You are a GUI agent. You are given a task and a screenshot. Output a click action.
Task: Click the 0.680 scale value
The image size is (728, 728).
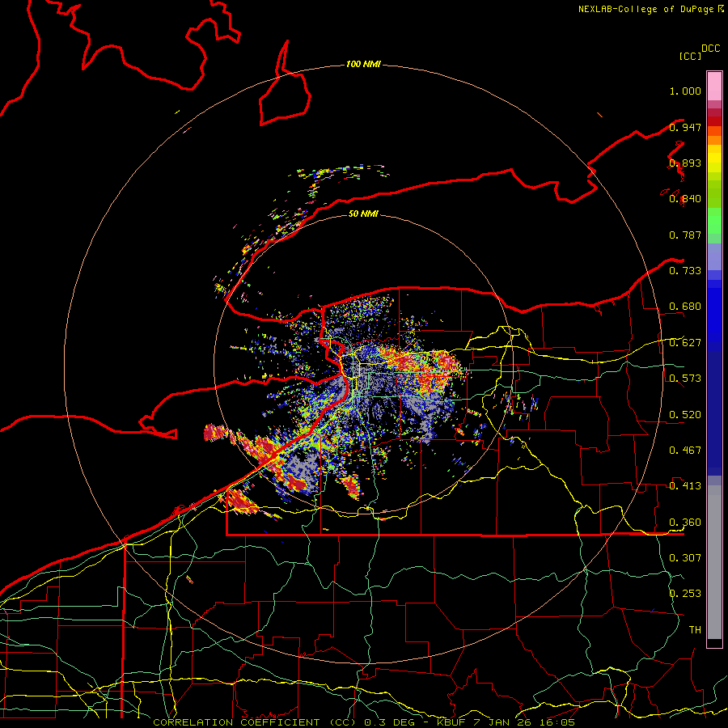685,307
